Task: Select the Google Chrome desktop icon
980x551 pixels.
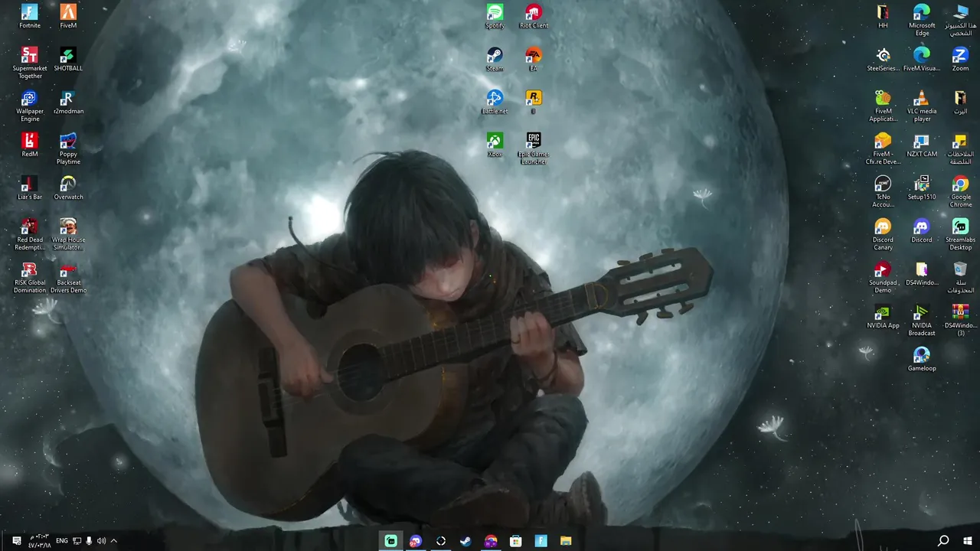Action: point(960,191)
